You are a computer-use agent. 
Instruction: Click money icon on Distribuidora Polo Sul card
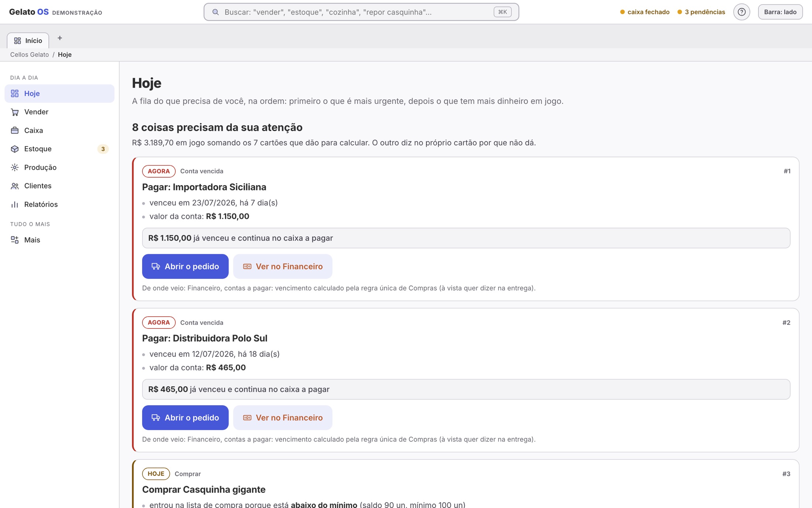point(247,417)
